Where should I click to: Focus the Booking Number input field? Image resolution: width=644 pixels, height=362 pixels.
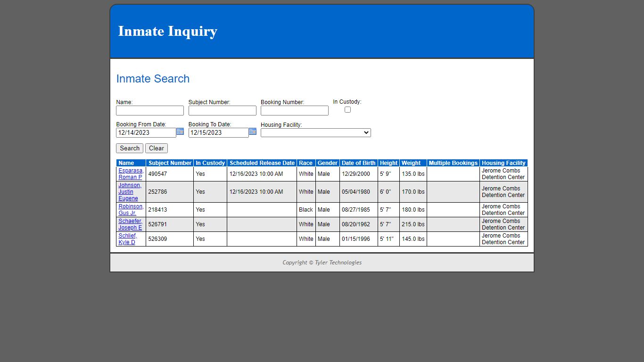tap(295, 110)
